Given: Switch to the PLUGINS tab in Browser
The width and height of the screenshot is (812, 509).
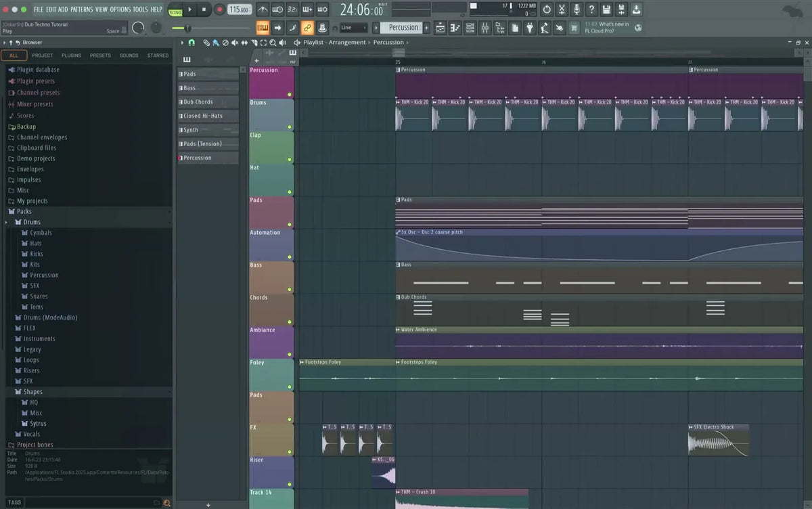Looking at the screenshot, I should pos(71,56).
